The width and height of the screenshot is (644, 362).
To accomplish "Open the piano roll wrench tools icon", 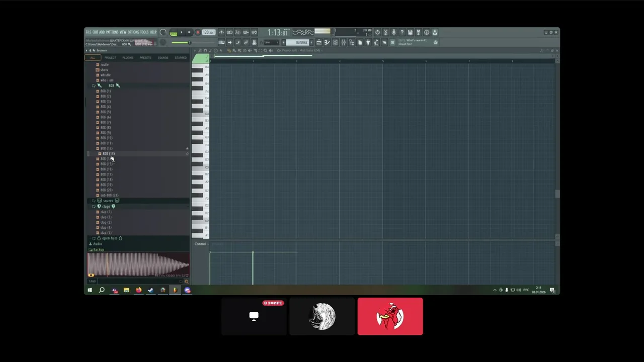I will pyautogui.click(x=200, y=50).
